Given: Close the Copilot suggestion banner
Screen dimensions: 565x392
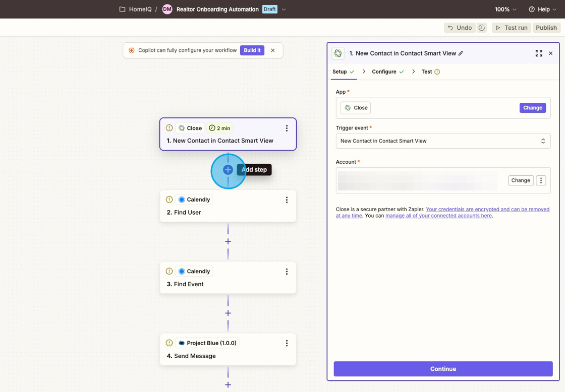Looking at the screenshot, I should pos(273,50).
